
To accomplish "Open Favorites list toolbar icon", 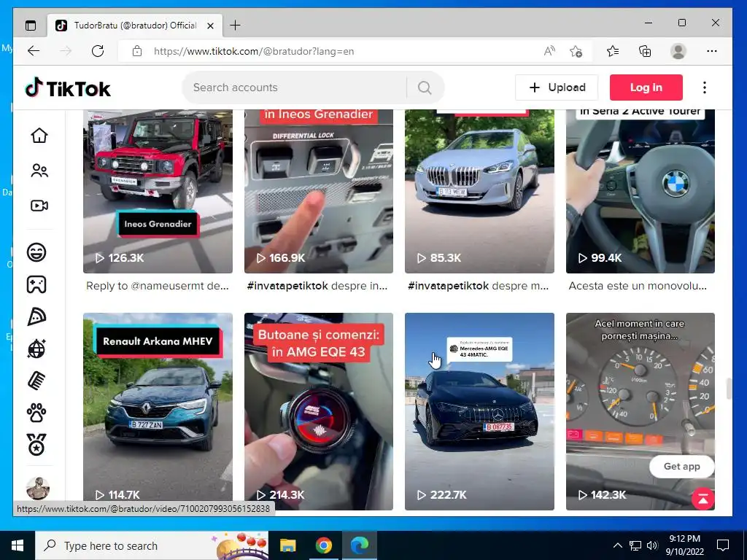I will (613, 51).
